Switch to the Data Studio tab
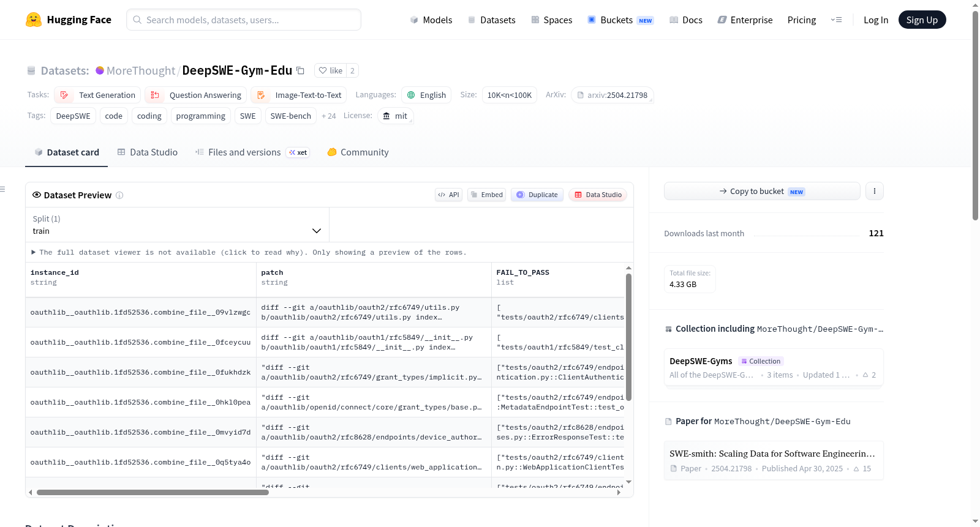This screenshot has height=527, width=980. tap(147, 152)
